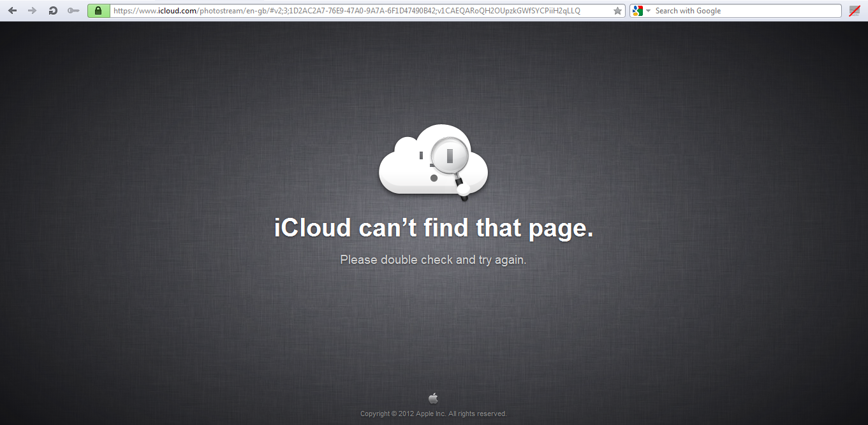
Task: Click the cloud with magnifying glass image
Action: (434, 162)
